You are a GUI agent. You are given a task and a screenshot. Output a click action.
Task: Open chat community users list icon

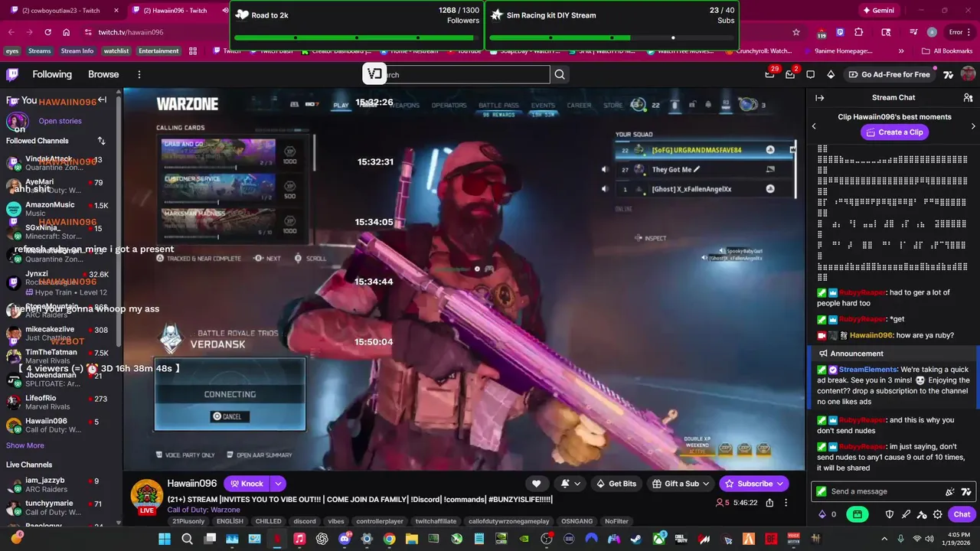tap(968, 98)
